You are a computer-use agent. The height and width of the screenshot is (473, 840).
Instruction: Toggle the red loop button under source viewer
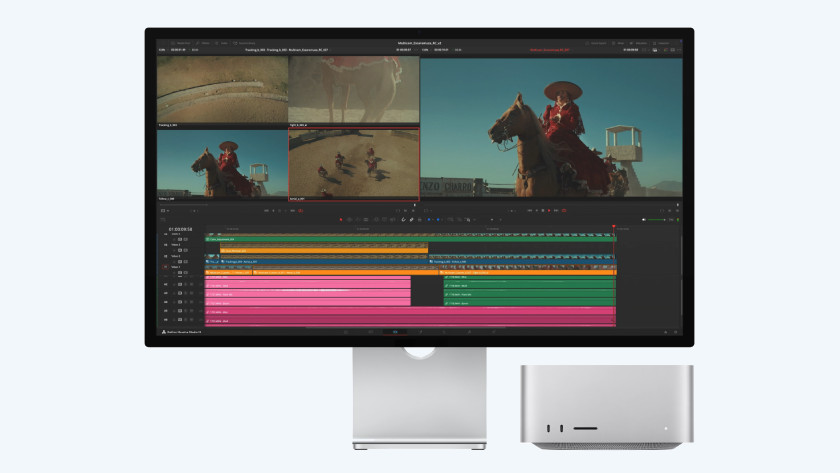click(x=301, y=211)
